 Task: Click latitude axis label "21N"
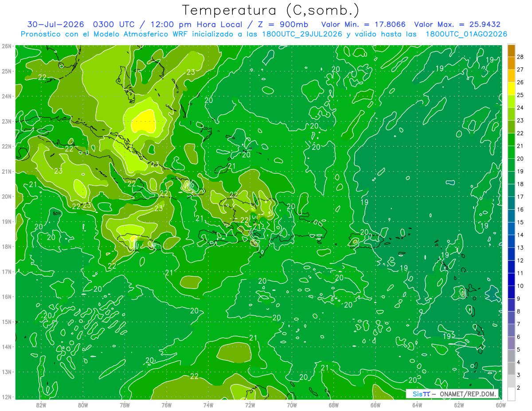pos(6,171)
